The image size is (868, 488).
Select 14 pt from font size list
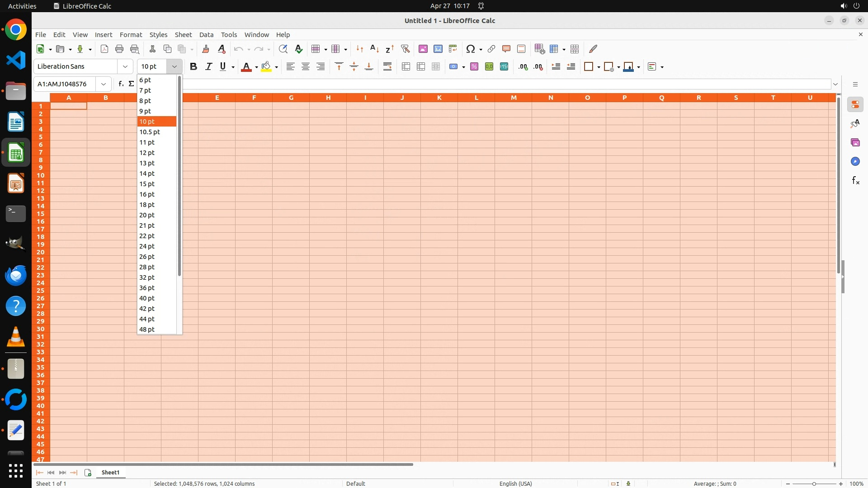pos(147,174)
